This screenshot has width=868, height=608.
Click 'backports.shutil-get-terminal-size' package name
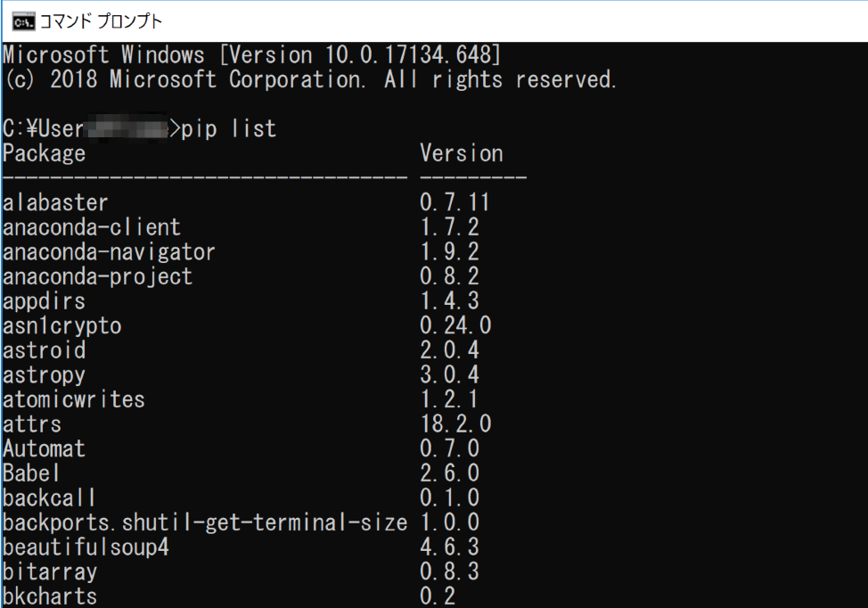click(x=205, y=522)
